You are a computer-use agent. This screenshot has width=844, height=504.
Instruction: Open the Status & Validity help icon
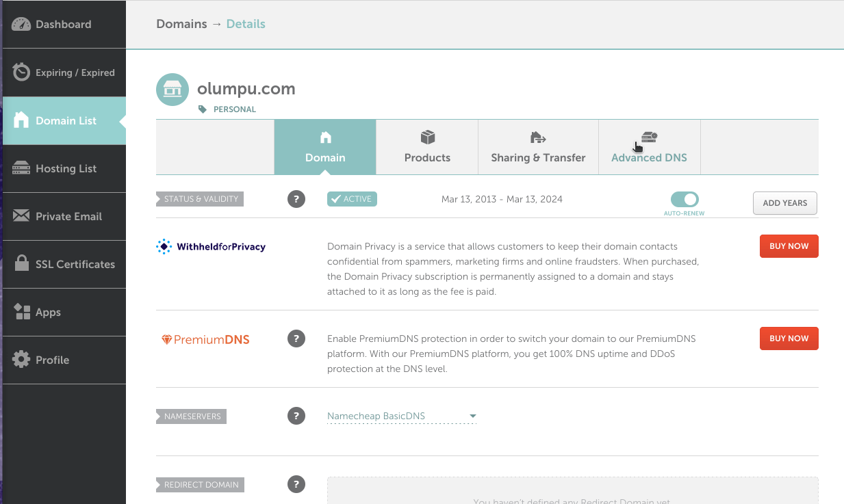click(296, 199)
